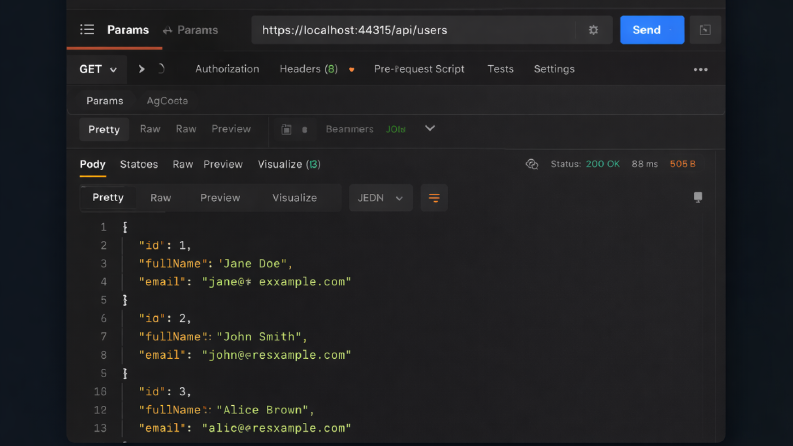Click the 505 B response size
Screen dimensions: 793x446
682,164
